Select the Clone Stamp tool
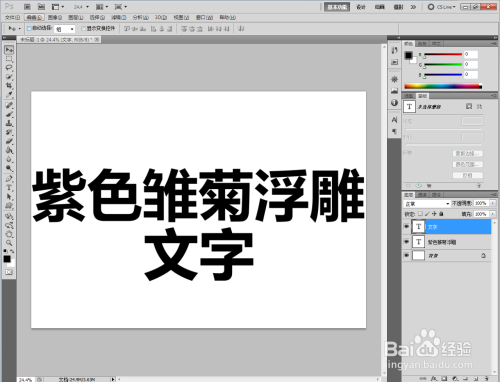 pyautogui.click(x=9, y=123)
